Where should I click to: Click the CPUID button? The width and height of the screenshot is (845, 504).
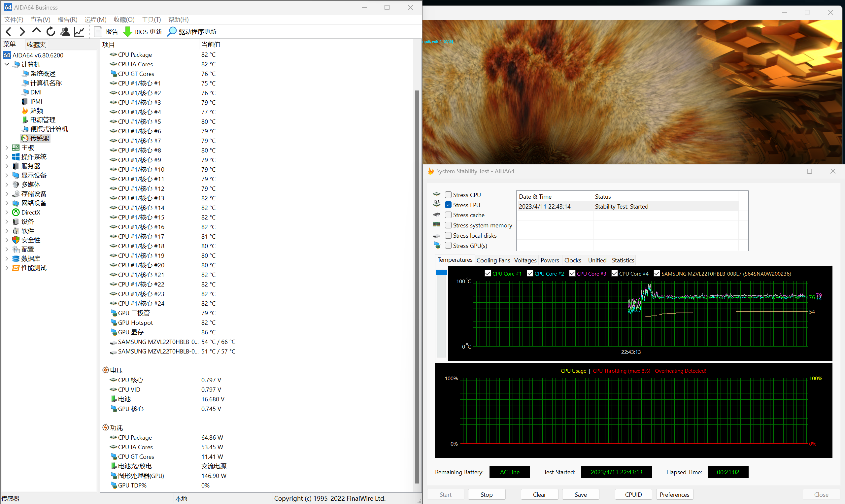point(633,494)
